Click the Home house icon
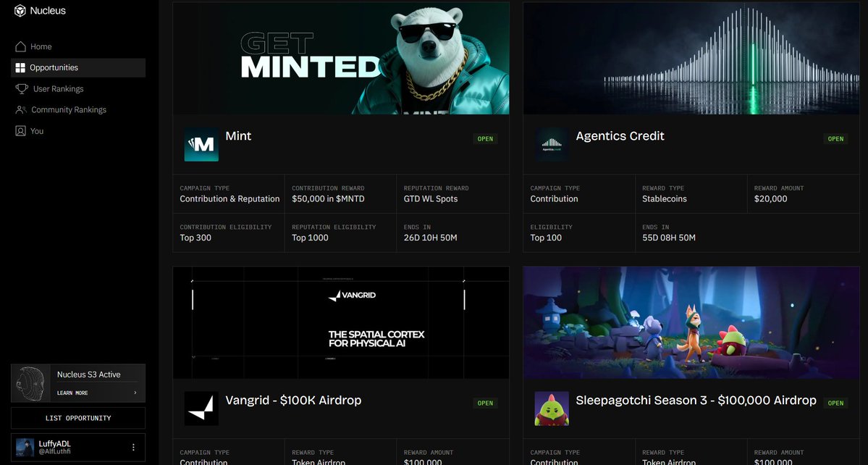Viewport: 868px width, 465px height. (20, 46)
